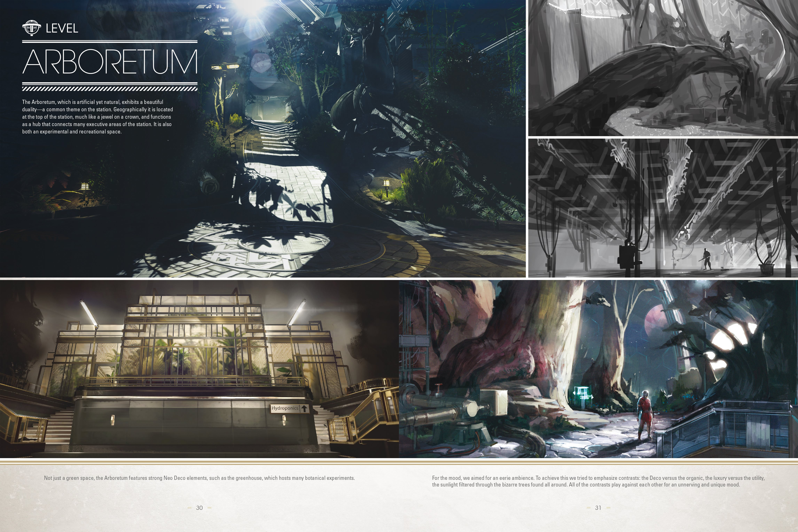Click the greenhouse Neo Deco caption text

(x=199, y=478)
